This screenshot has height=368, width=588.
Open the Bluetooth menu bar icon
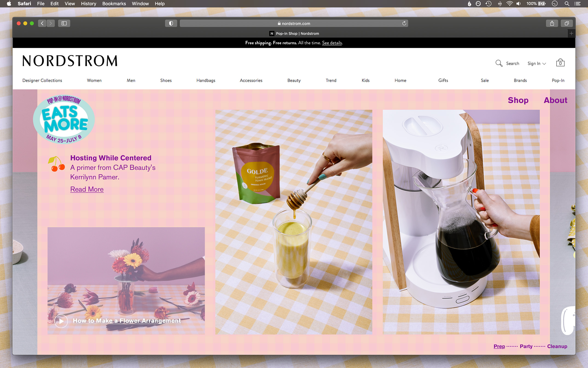(499, 4)
